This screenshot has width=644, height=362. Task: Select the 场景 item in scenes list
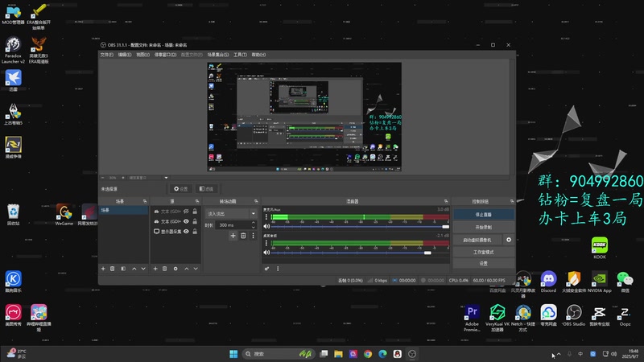tap(123, 210)
